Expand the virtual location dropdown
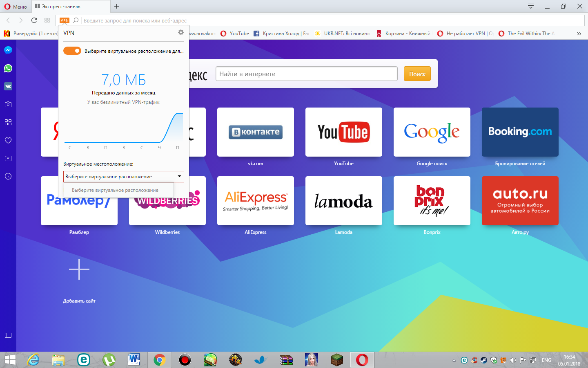The width and height of the screenshot is (588, 368). (124, 177)
